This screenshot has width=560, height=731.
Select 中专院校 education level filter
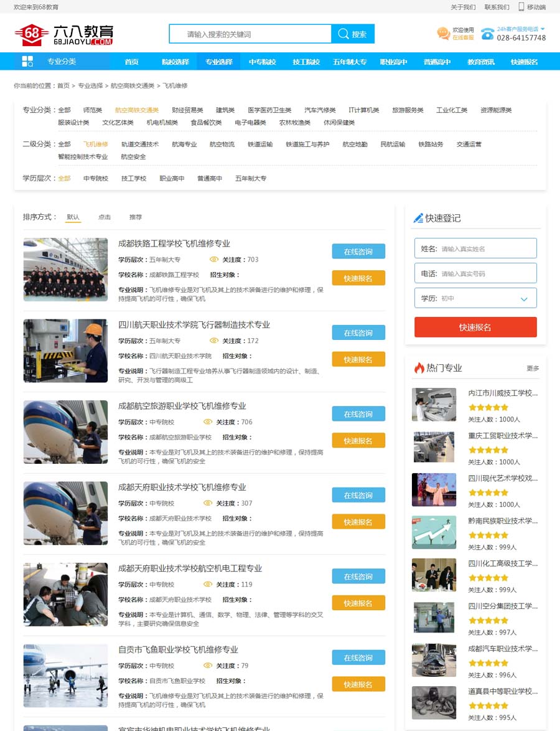click(96, 179)
